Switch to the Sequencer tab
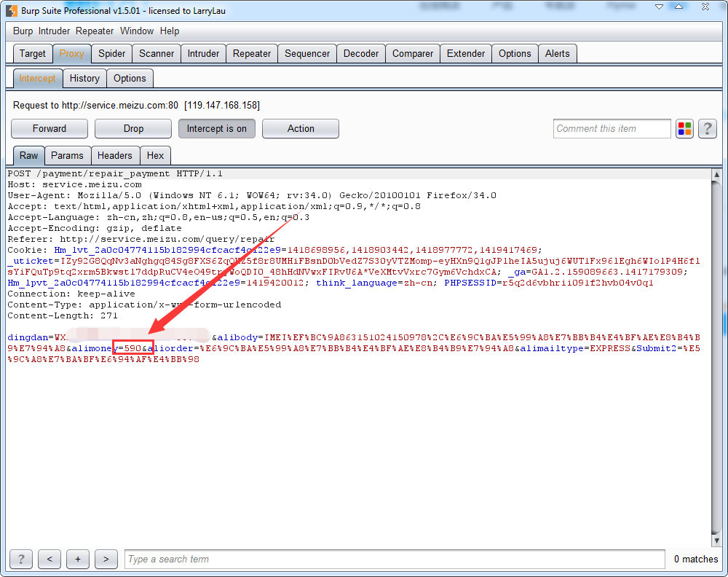 pyautogui.click(x=307, y=53)
